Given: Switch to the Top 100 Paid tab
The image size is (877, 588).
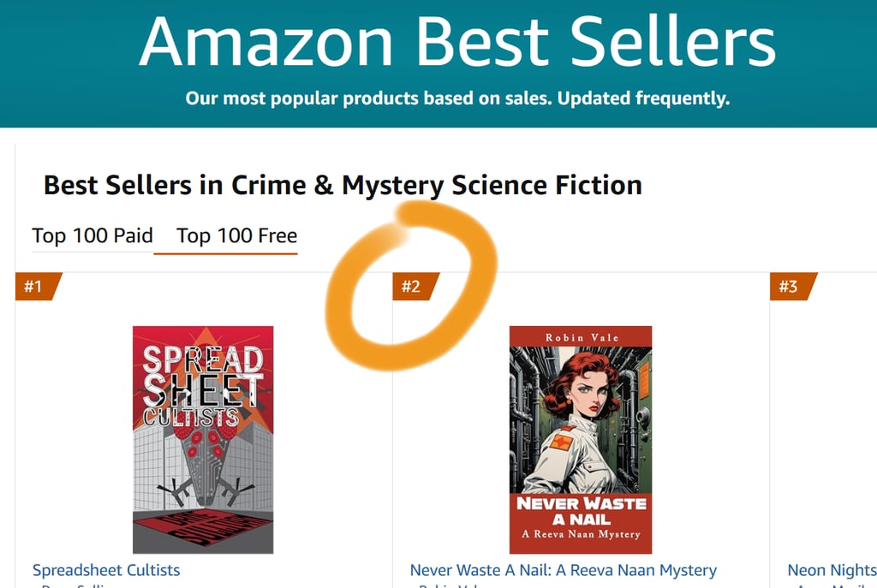Looking at the screenshot, I should tap(92, 235).
